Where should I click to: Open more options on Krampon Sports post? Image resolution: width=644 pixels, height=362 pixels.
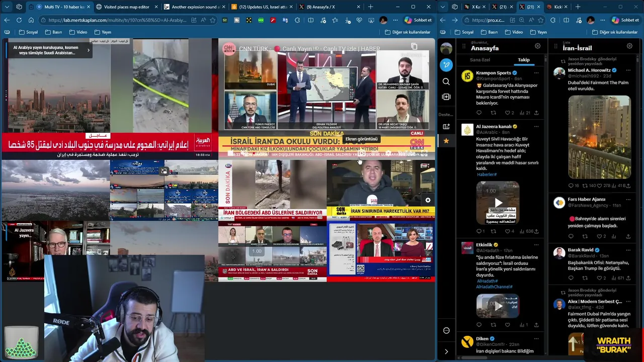(536, 73)
